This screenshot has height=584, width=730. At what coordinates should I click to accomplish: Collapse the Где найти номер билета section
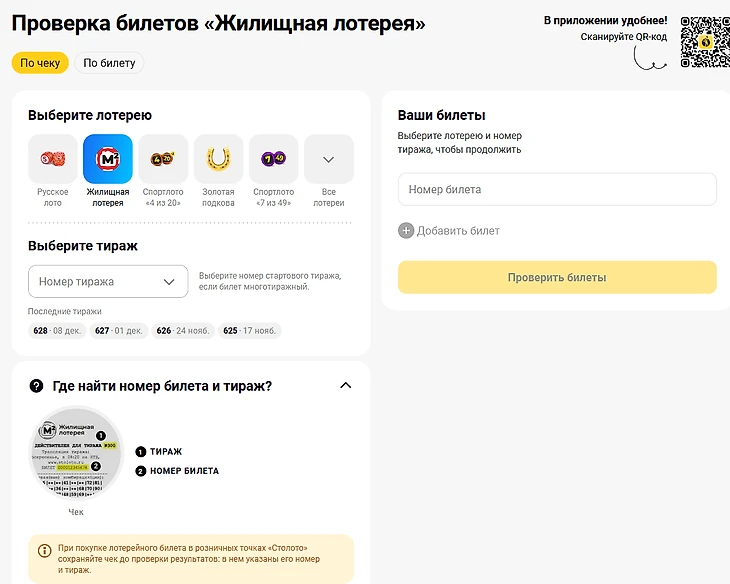click(346, 386)
